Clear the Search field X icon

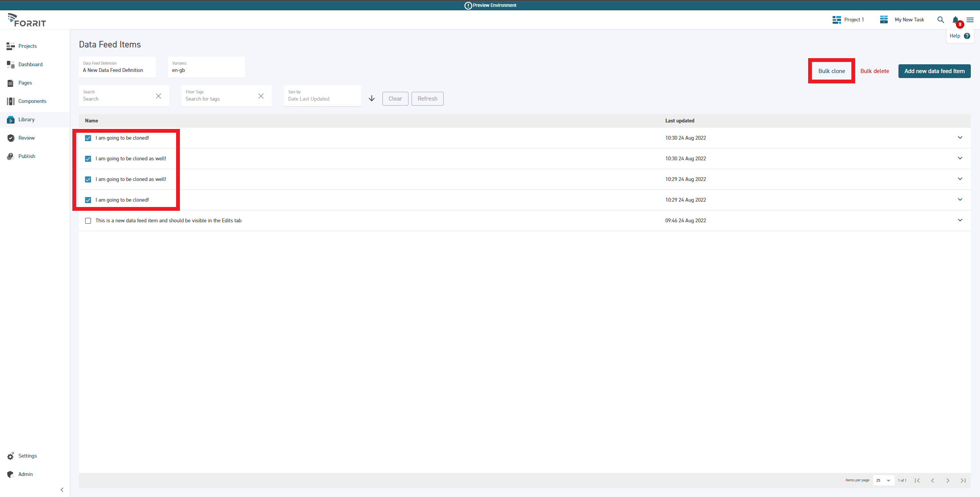(x=158, y=96)
